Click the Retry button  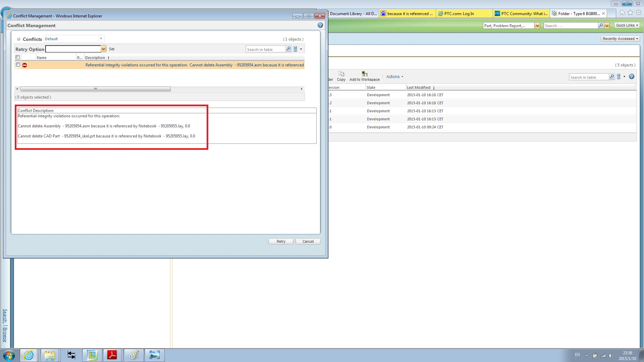(281, 241)
